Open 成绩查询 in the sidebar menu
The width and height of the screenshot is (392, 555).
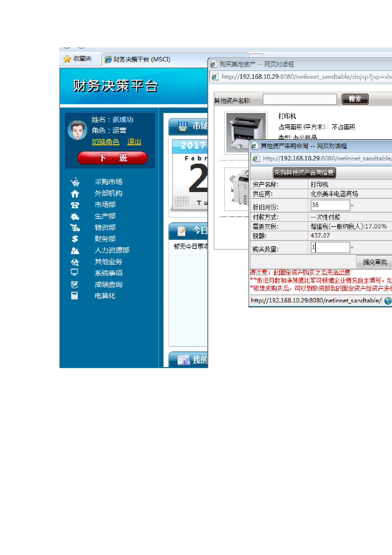click(x=108, y=284)
